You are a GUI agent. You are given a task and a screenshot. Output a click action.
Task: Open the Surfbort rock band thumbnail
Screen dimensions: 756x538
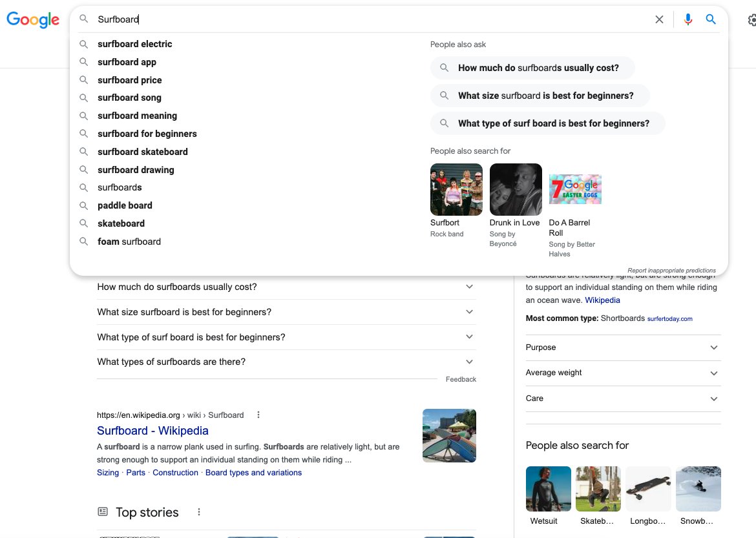pos(456,189)
